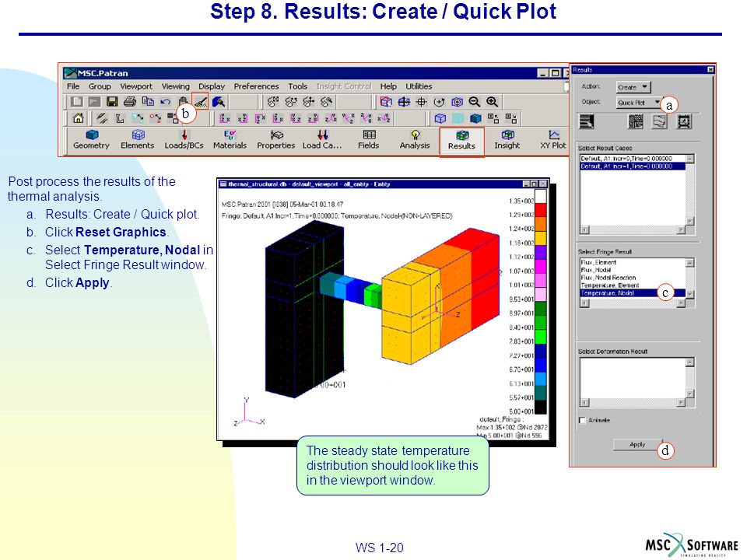
Task: Open the Analysis application
Action: tap(415, 139)
